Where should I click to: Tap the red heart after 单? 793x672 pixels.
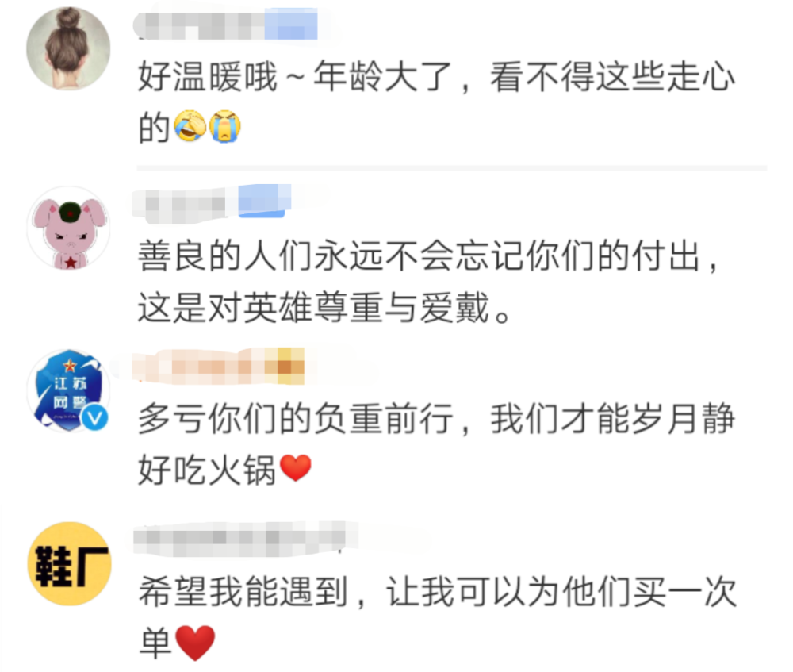(x=195, y=643)
